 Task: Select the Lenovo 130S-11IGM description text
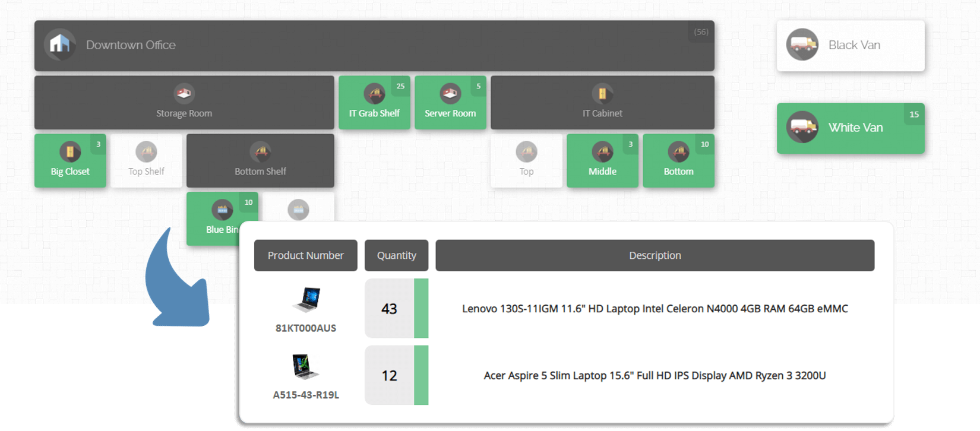(x=655, y=309)
